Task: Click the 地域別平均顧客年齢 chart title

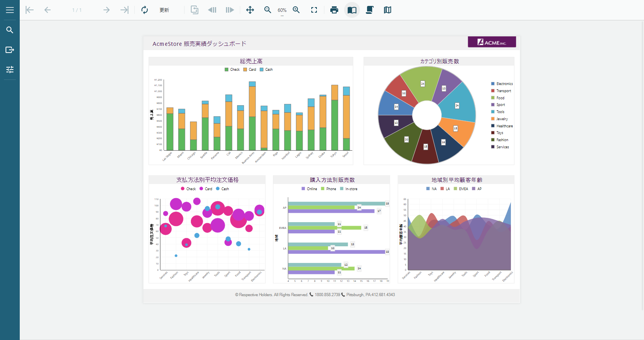Action: click(457, 180)
